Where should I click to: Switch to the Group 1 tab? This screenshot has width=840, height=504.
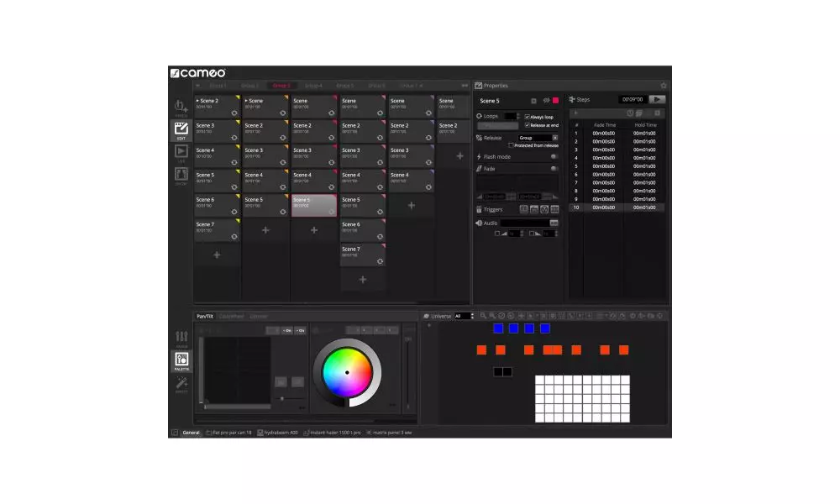218,86
